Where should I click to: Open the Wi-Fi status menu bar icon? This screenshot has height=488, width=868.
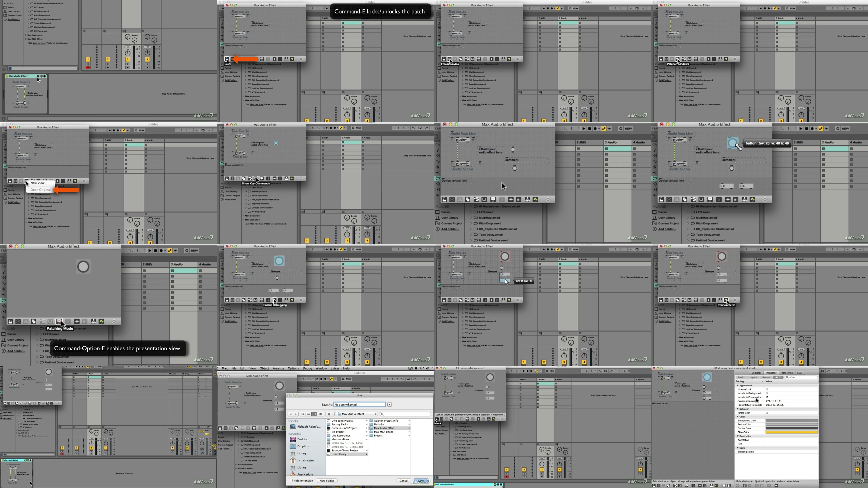pos(422,368)
